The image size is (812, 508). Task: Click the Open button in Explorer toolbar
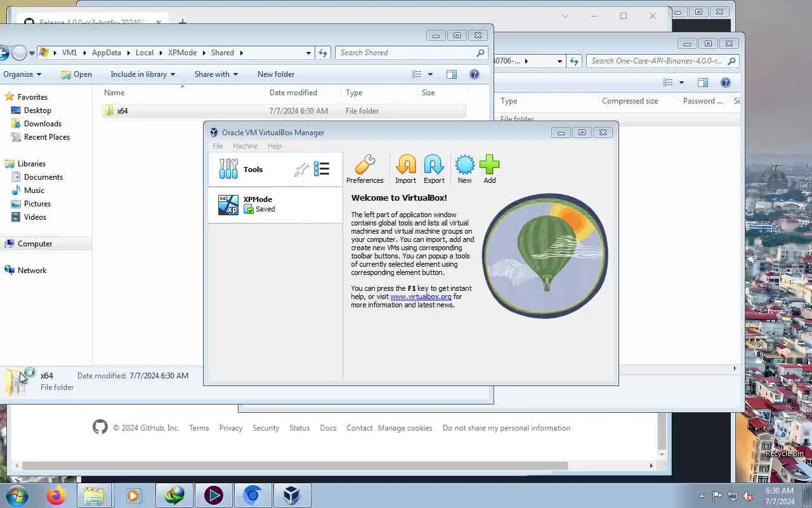click(76, 74)
